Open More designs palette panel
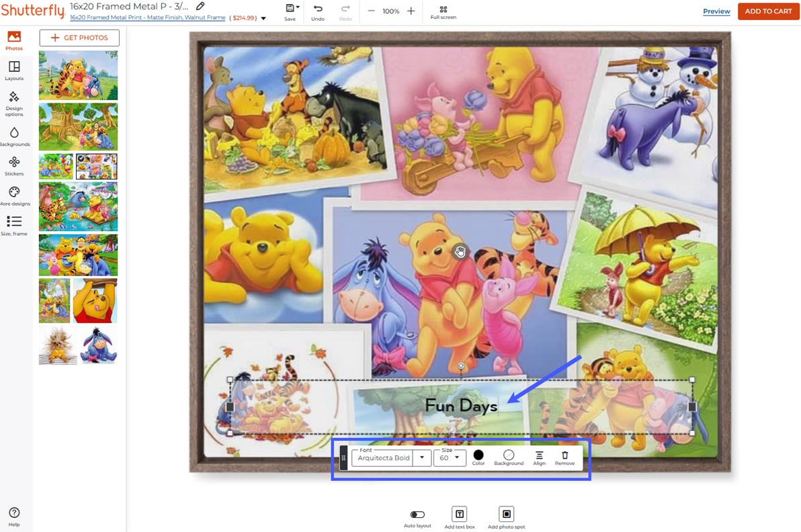 (14, 195)
